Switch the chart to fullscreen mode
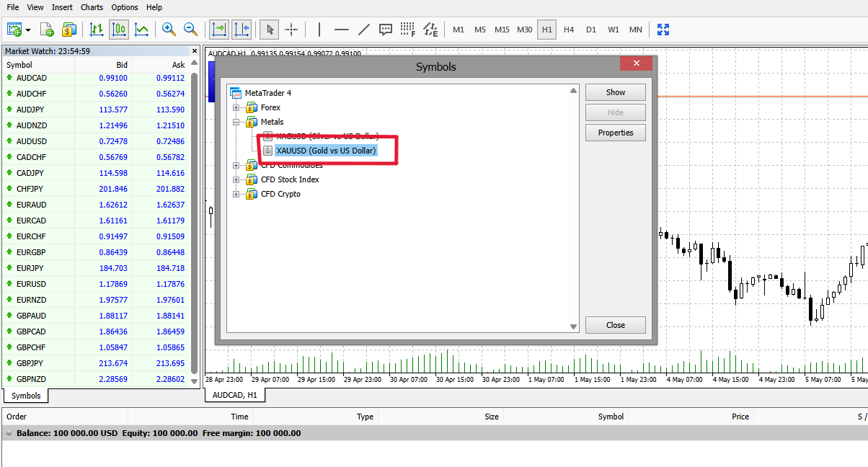This screenshot has width=868, height=467. pos(663,30)
